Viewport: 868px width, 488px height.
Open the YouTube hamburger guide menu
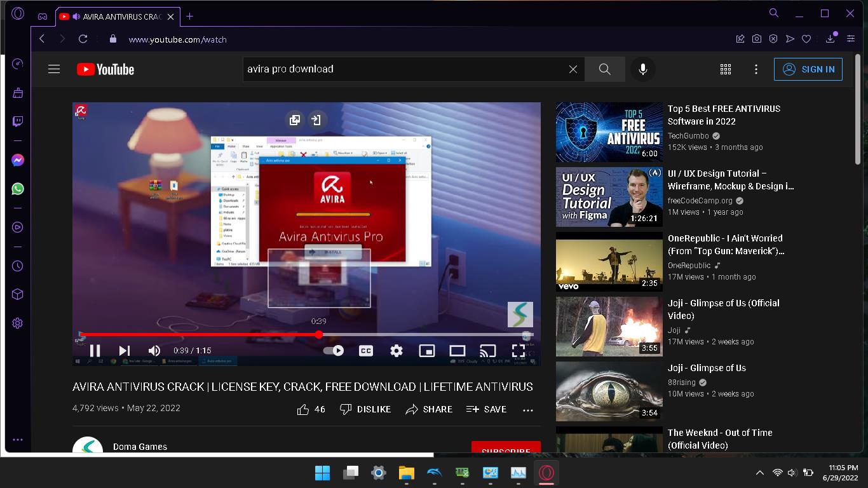point(54,69)
